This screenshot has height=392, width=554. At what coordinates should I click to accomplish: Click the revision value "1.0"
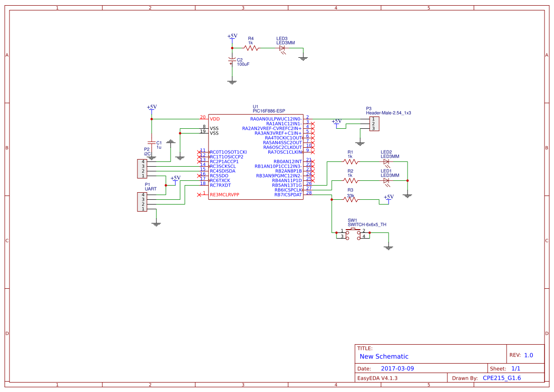tap(528, 355)
